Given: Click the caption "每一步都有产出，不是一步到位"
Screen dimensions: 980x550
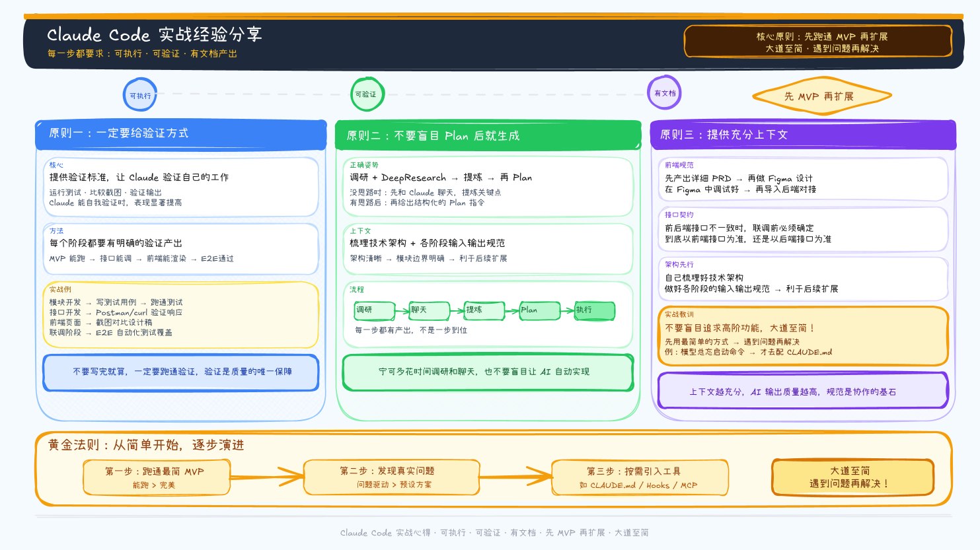Looking at the screenshot, I should click(x=411, y=330).
